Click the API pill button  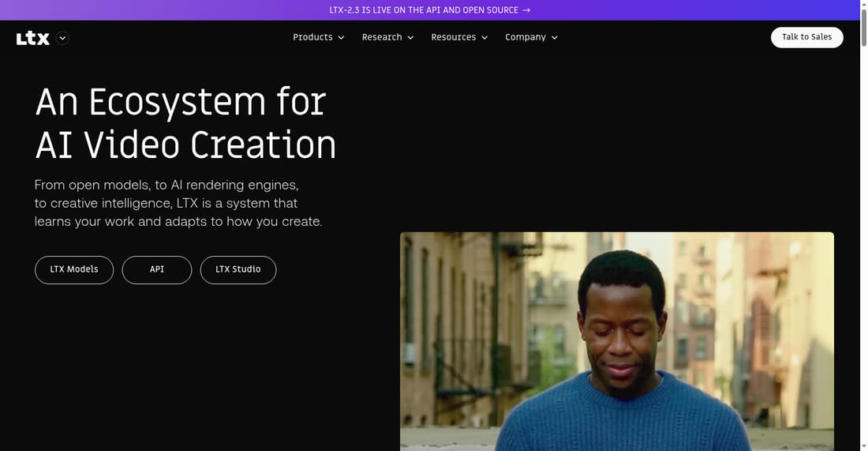coord(157,270)
